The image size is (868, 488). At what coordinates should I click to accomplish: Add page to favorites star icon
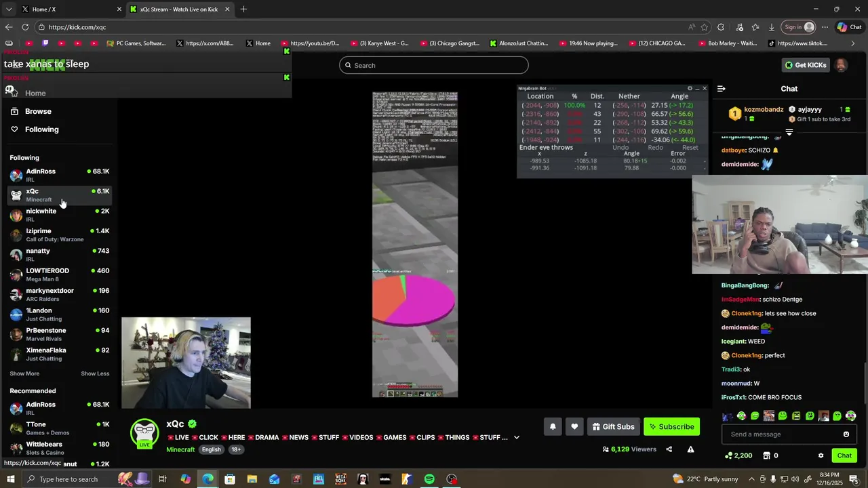(705, 27)
